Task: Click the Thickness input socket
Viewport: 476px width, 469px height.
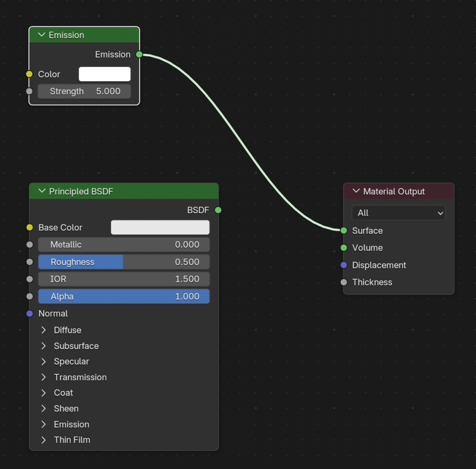Action: tap(344, 282)
